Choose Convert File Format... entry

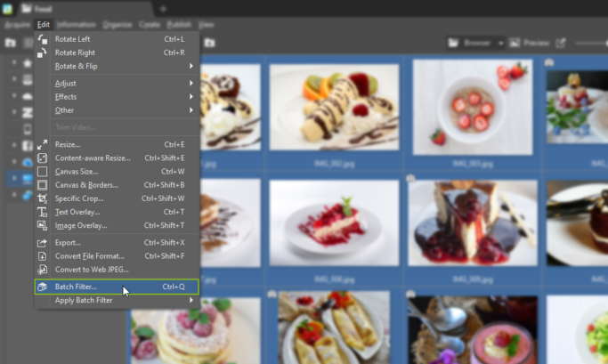117,256
